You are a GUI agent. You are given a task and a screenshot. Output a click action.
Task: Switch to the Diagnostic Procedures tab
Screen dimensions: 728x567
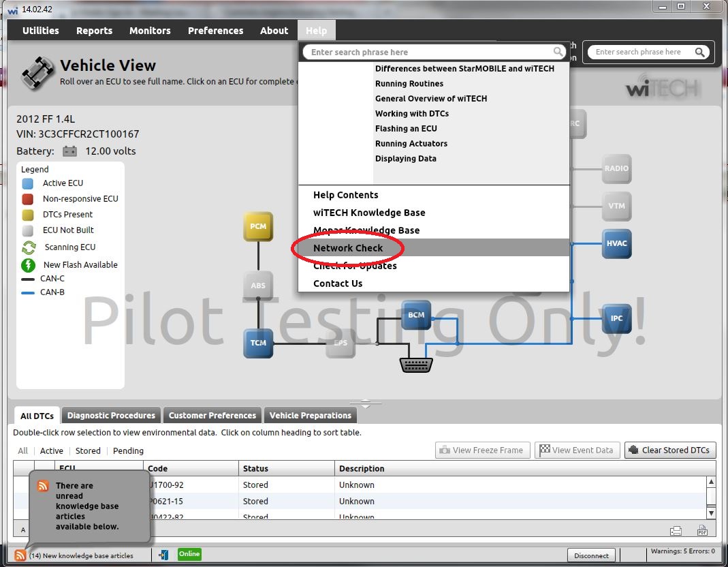(110, 415)
